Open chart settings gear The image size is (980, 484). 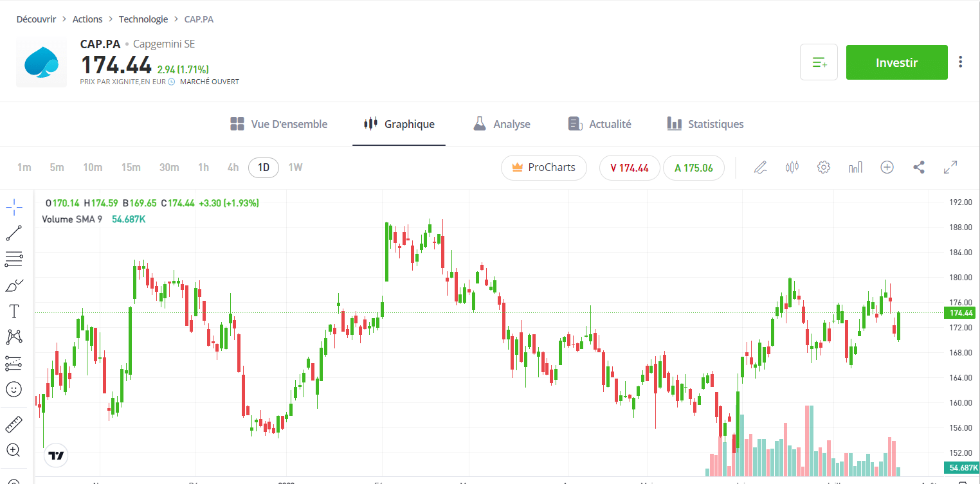point(824,168)
